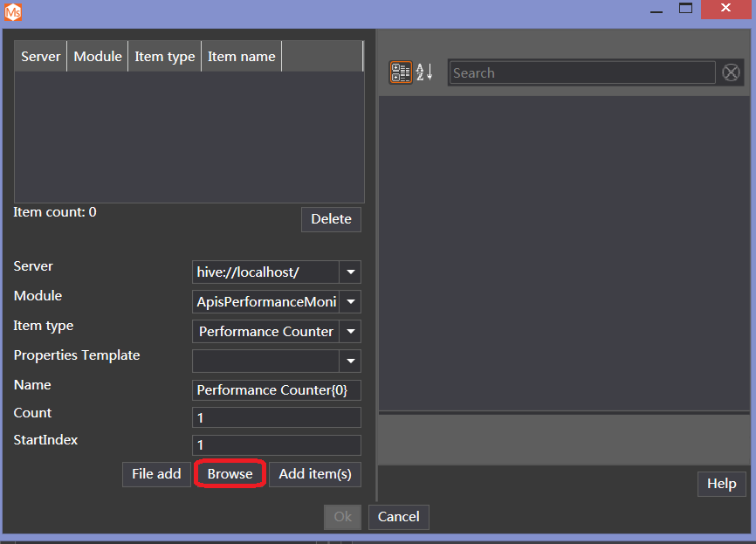Click the application logo in title bar
The height and width of the screenshot is (544, 756).
click(x=13, y=11)
